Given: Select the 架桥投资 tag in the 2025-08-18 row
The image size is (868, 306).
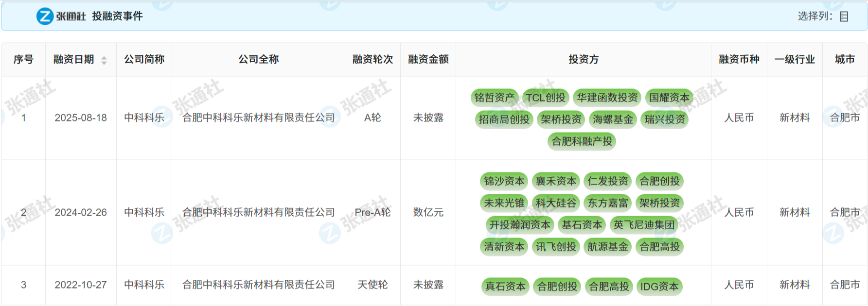Looking at the screenshot, I should pyautogui.click(x=561, y=119).
